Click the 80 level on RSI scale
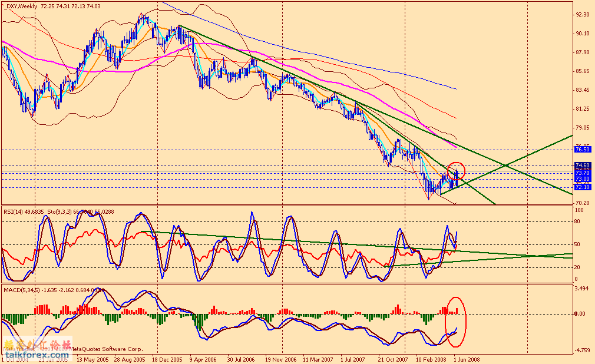This screenshot has height=364, width=595. 577,221
